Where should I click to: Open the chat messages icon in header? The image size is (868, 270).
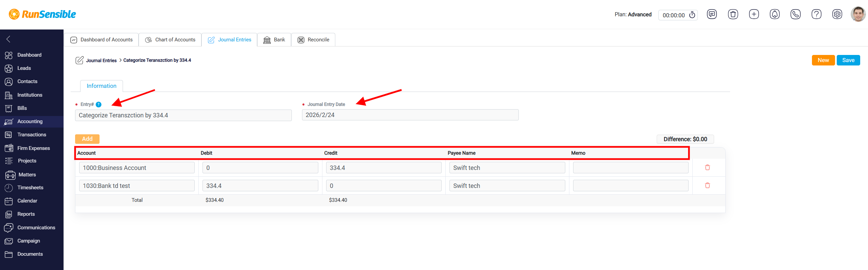(x=712, y=14)
